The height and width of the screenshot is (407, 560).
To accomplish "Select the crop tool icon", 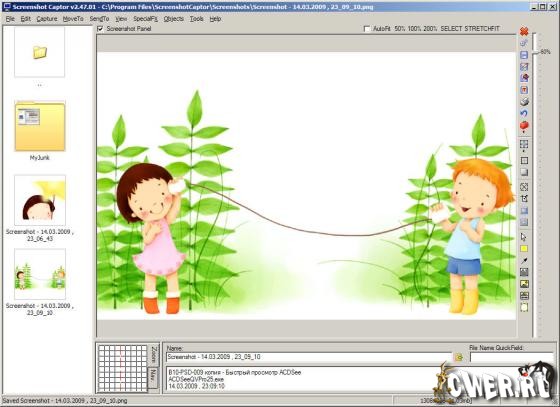I will click(524, 199).
